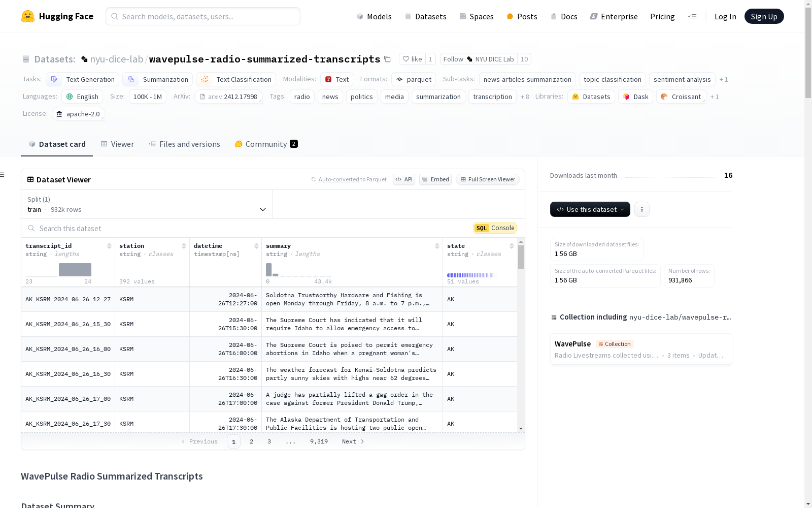Expand the Use this dataset dropdown
Viewport: 812px width, 508px height.
590,209
